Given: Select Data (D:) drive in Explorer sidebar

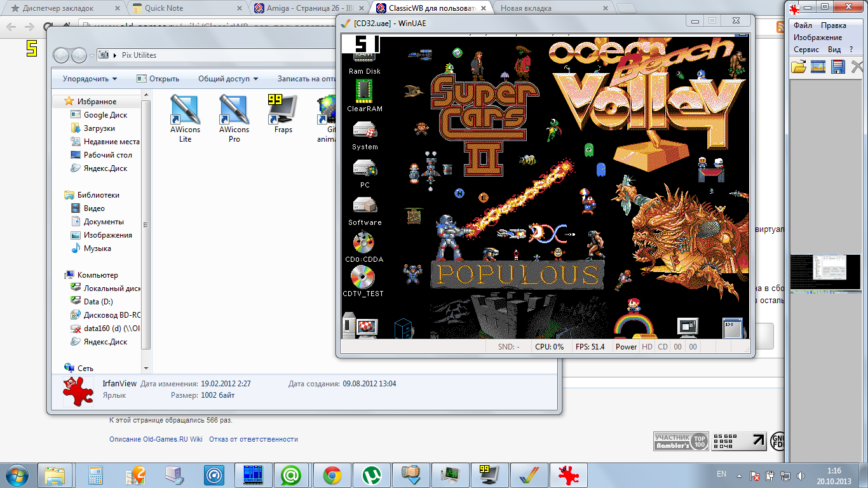Looking at the screenshot, I should [92, 302].
